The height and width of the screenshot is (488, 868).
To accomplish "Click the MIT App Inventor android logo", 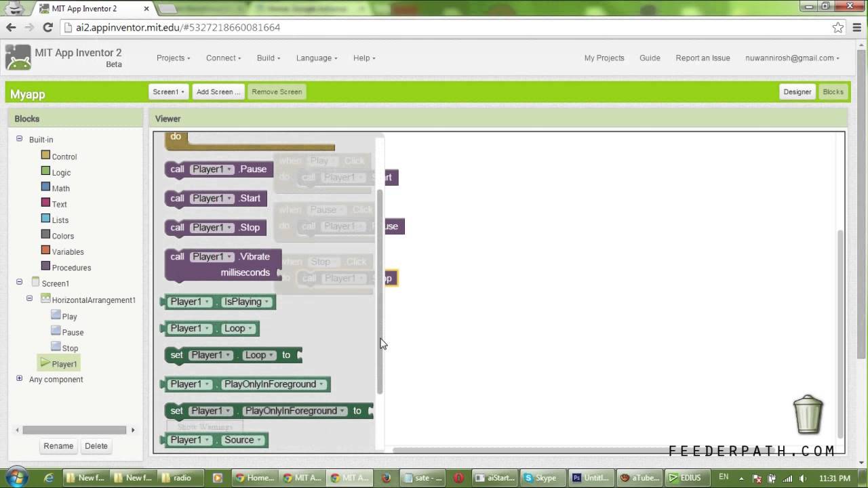I will pos(18,58).
